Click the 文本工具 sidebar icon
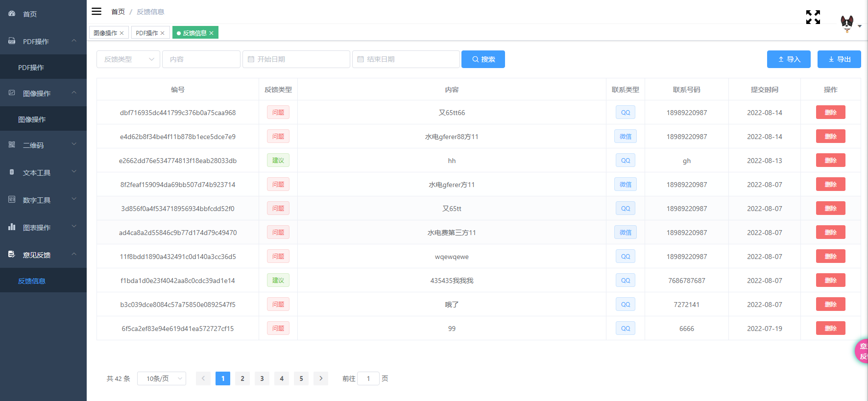Image resolution: width=868 pixels, height=401 pixels. pos(12,172)
